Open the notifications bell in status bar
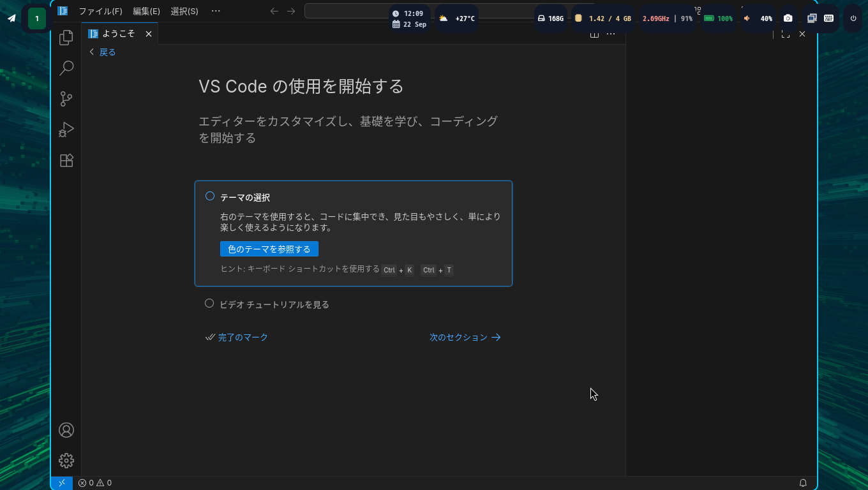This screenshot has width=868, height=490. coord(803,483)
